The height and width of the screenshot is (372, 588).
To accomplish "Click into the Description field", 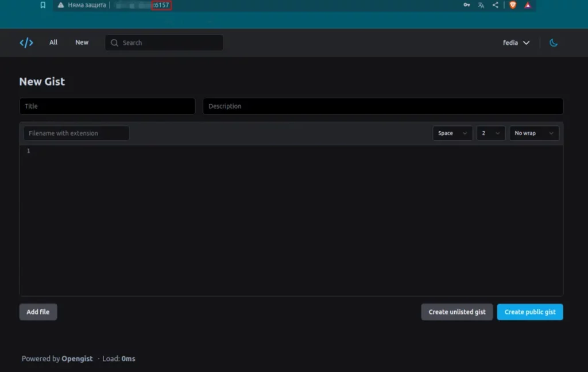I will point(383,106).
